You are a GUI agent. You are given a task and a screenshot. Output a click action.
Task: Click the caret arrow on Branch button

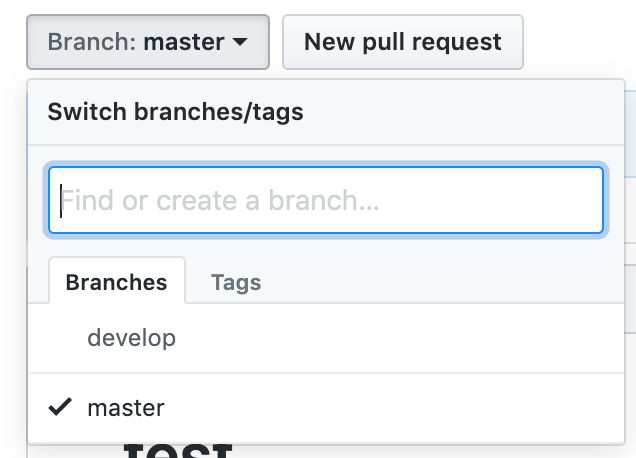[240, 42]
